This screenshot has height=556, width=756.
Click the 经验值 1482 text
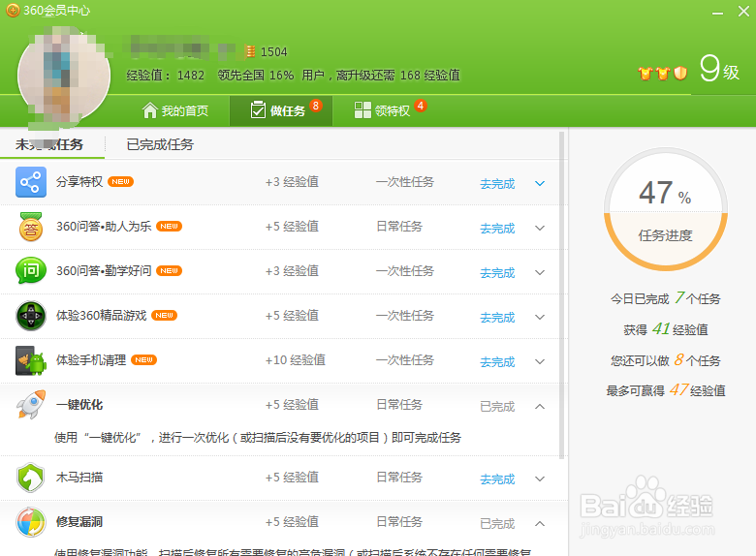(166, 76)
